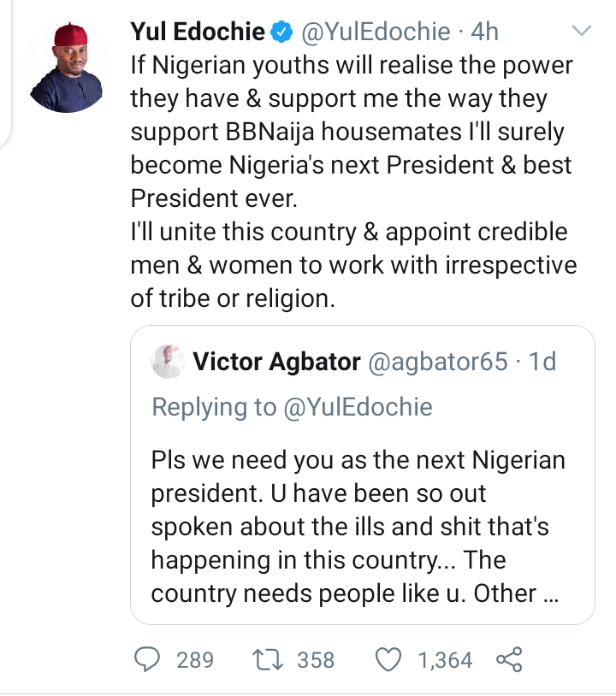Screen dimensions: 616x696
Task: Click the Yul Edochie display name
Action: click(x=198, y=33)
